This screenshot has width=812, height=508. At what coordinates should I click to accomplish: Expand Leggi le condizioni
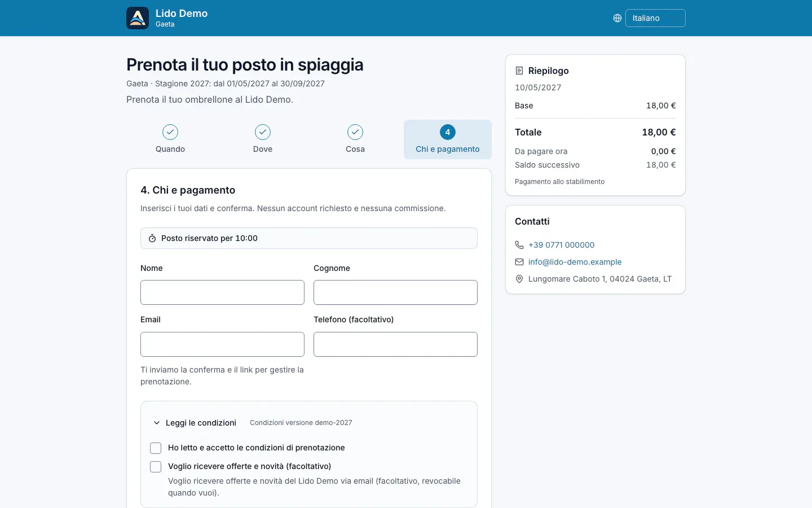[x=195, y=423]
